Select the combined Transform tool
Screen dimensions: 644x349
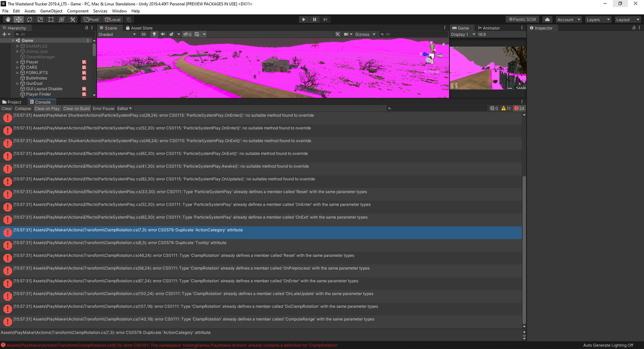tap(62, 20)
